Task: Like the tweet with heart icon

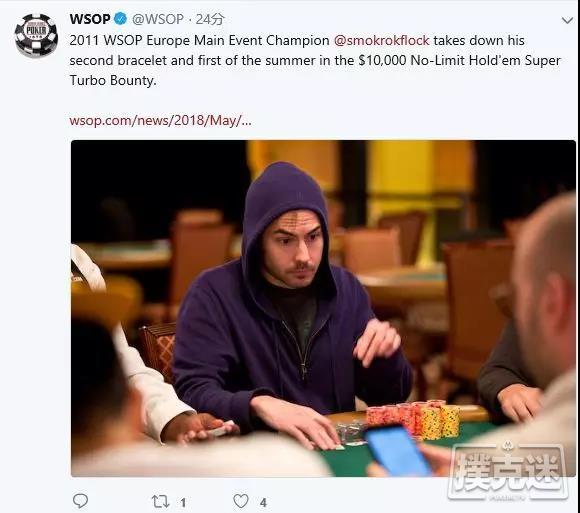Action: click(241, 501)
